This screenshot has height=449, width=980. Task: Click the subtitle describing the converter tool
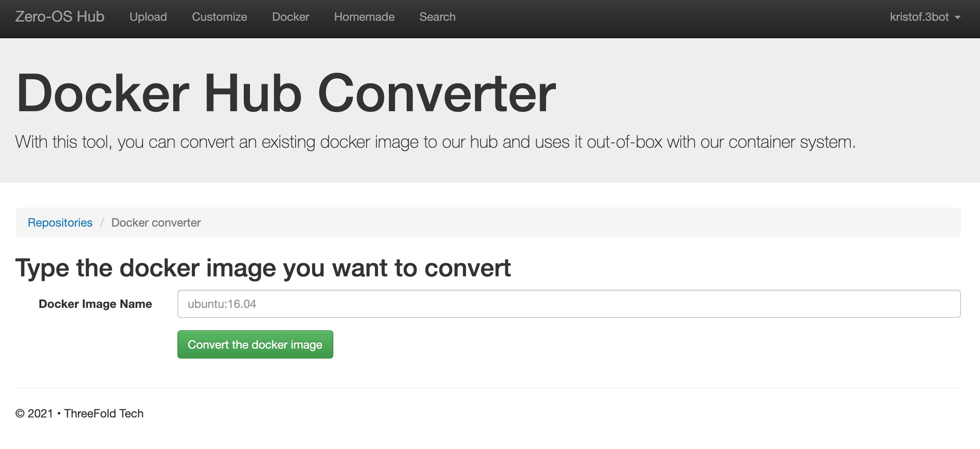tap(435, 142)
